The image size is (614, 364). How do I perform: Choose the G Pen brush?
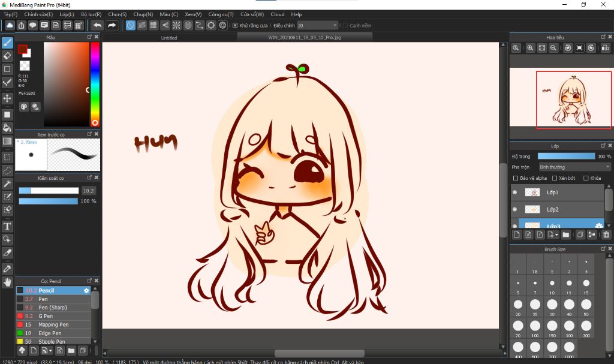pos(53,316)
